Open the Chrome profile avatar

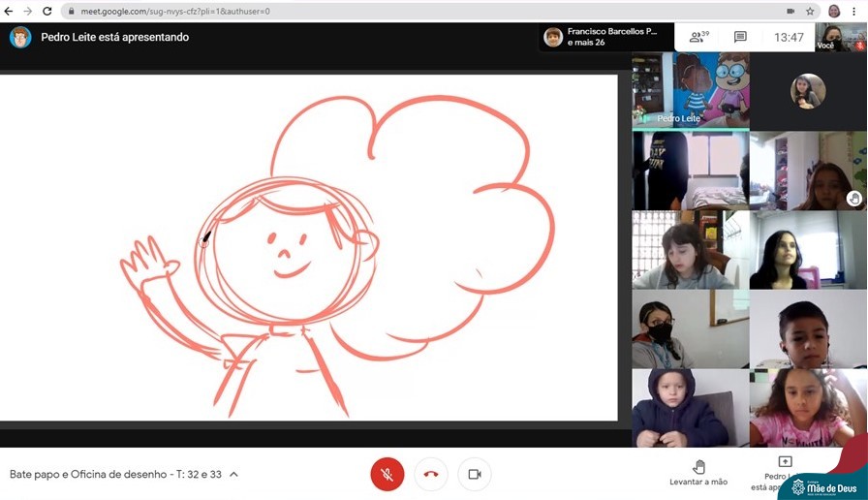tap(834, 11)
